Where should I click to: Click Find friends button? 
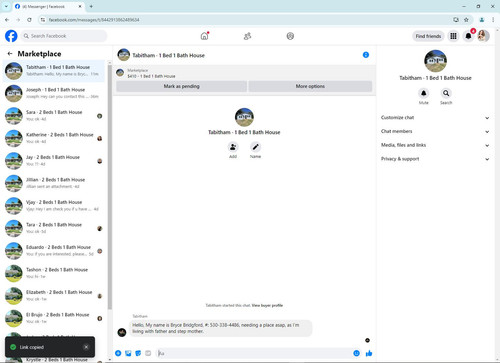pyautogui.click(x=428, y=36)
